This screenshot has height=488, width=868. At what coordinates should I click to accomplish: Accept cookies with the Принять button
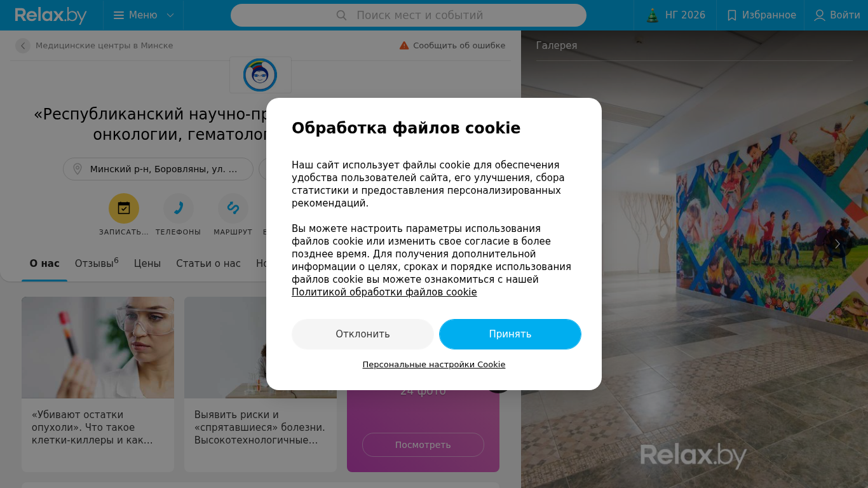pos(510,334)
